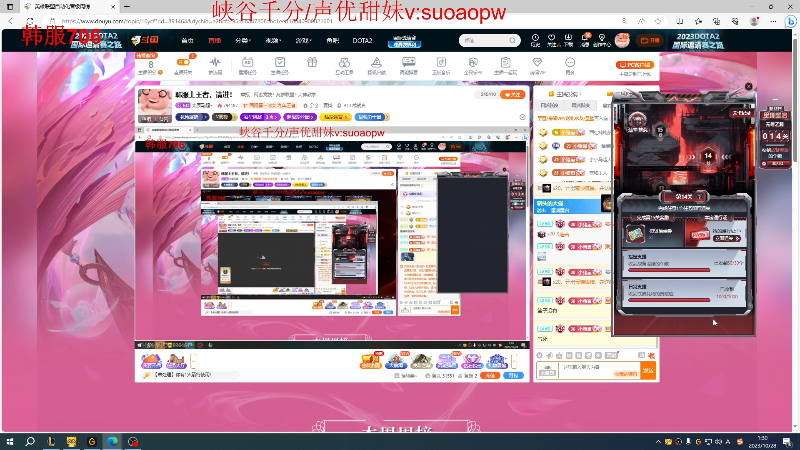Click the yellow tag pill under room title

coord(335,117)
